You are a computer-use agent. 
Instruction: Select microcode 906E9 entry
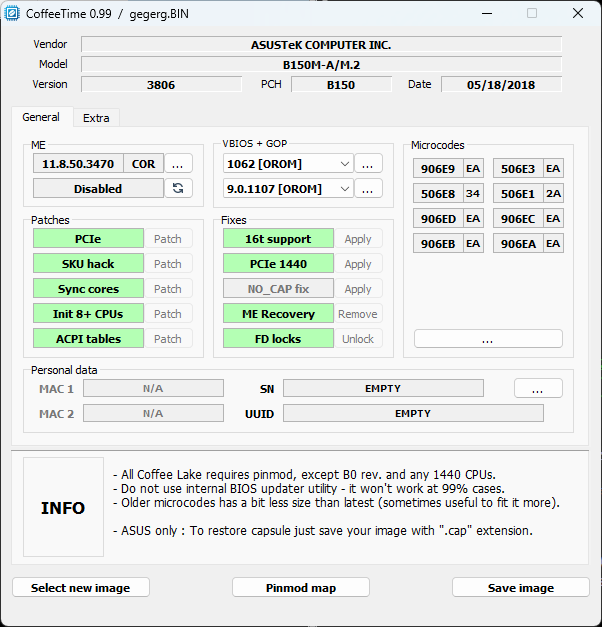(x=448, y=168)
